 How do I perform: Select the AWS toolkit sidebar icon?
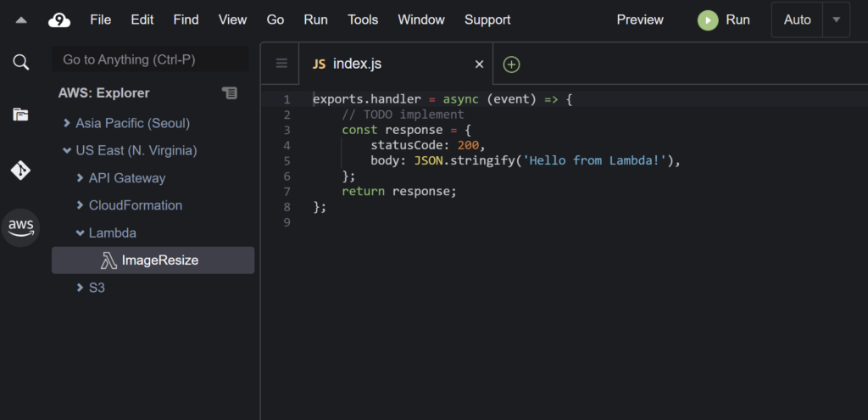click(x=20, y=227)
